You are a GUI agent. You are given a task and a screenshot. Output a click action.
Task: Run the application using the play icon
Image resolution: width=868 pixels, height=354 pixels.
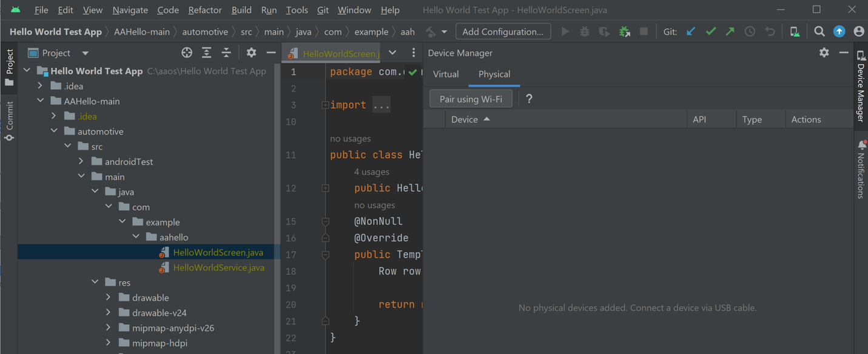point(565,31)
